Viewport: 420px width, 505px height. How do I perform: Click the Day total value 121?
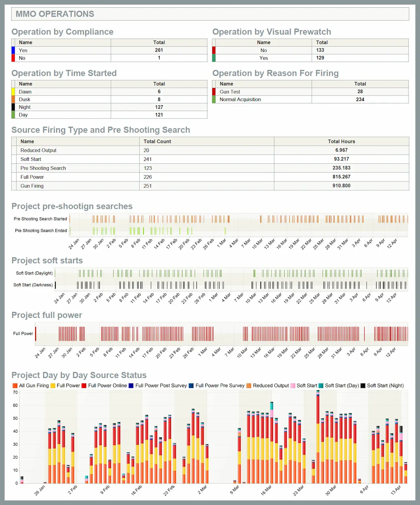coord(159,115)
